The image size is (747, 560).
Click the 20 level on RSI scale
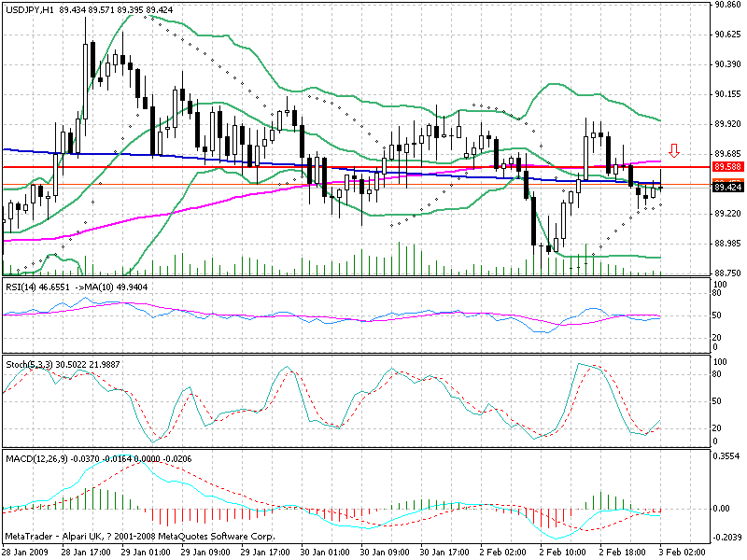[x=716, y=338]
